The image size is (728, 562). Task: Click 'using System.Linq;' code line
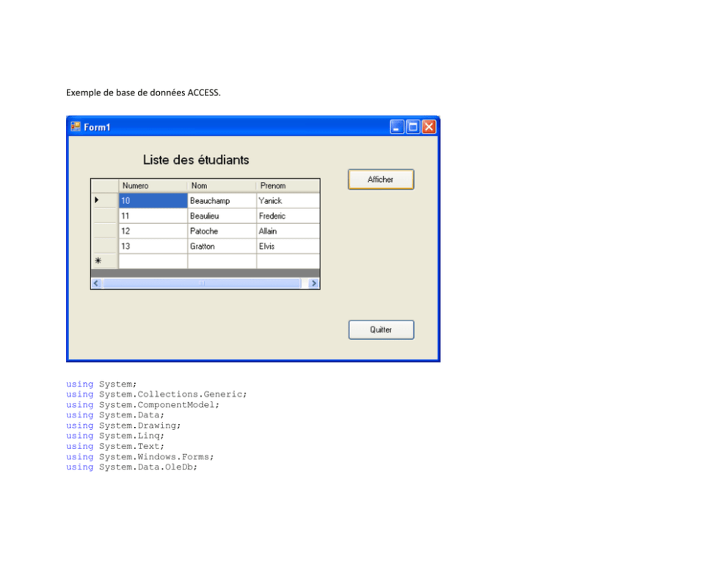tap(115, 436)
